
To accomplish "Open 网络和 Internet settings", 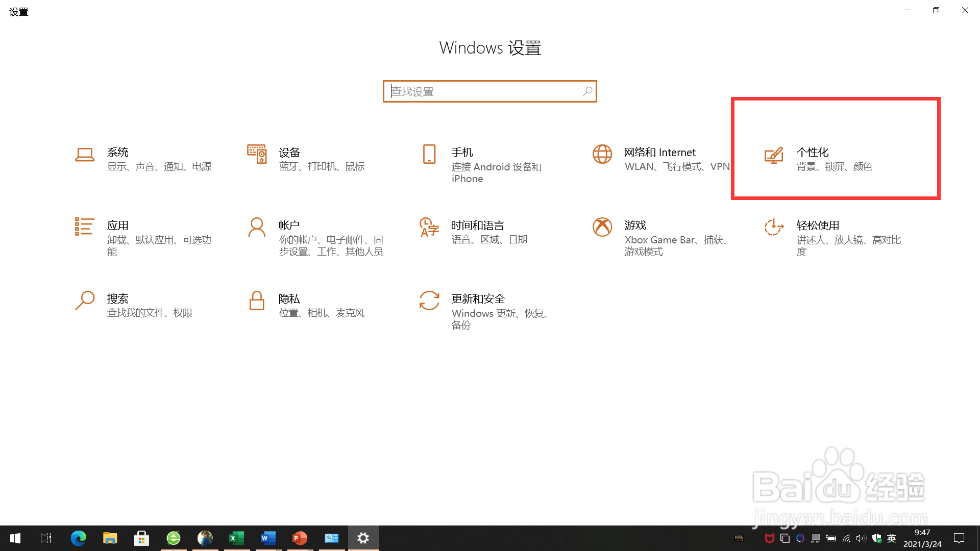I will pyautogui.click(x=658, y=158).
